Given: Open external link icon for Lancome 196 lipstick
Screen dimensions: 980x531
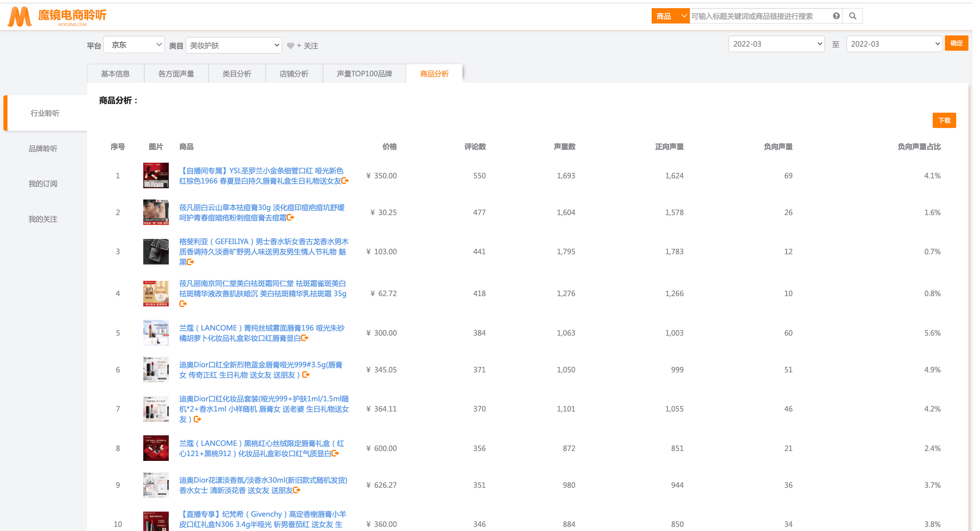Looking at the screenshot, I should pyautogui.click(x=305, y=338).
